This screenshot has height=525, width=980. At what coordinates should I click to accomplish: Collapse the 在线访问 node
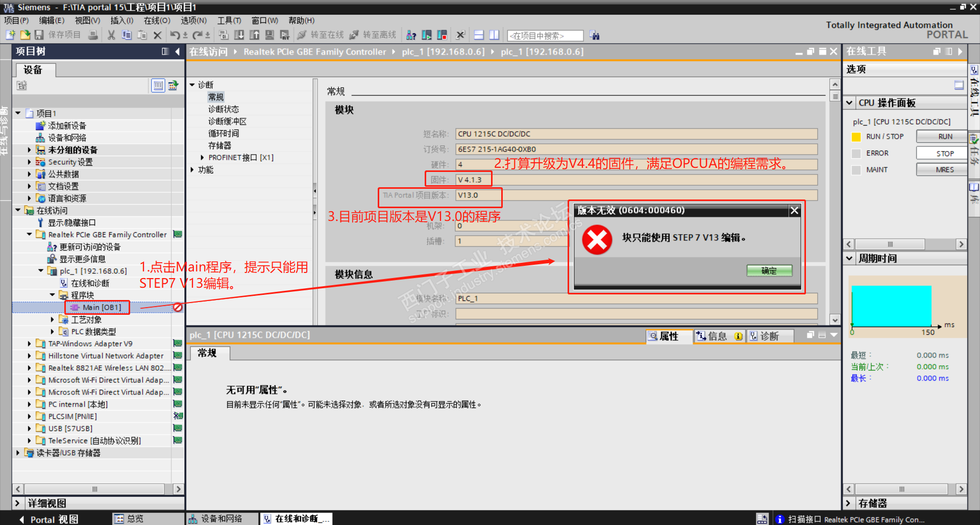coord(18,210)
